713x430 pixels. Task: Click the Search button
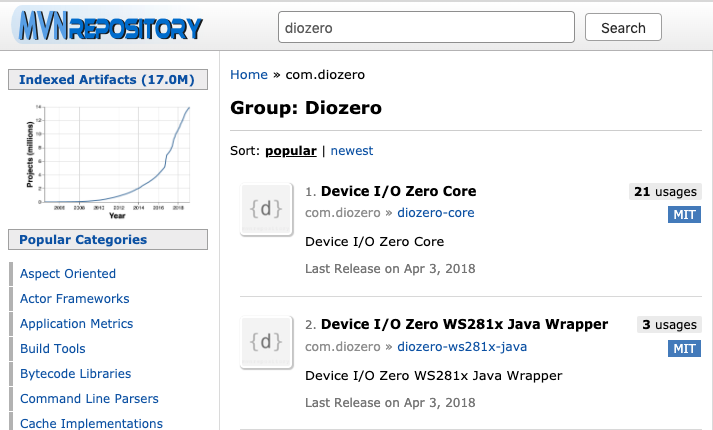tap(623, 27)
